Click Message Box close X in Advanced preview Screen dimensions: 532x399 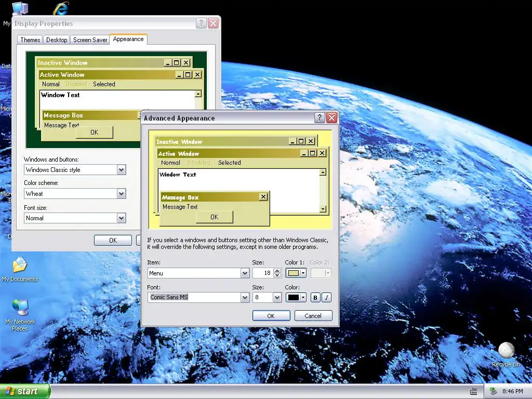point(263,197)
